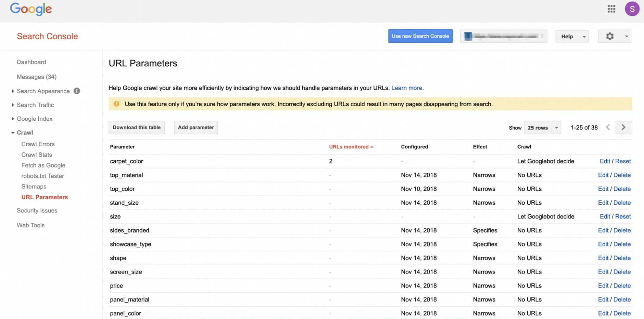Reset the carpet_color parameter
Viewport: 644px width, 319px height.
click(x=623, y=161)
